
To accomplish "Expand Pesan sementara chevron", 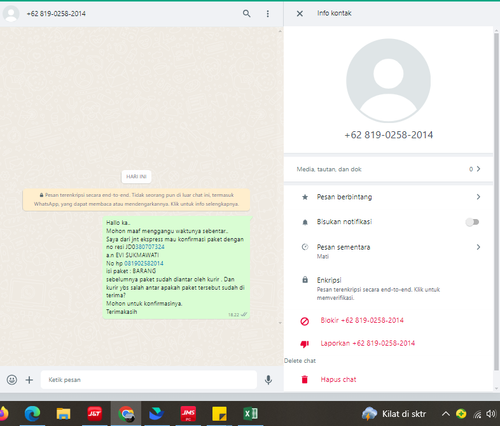I will pyautogui.click(x=478, y=247).
